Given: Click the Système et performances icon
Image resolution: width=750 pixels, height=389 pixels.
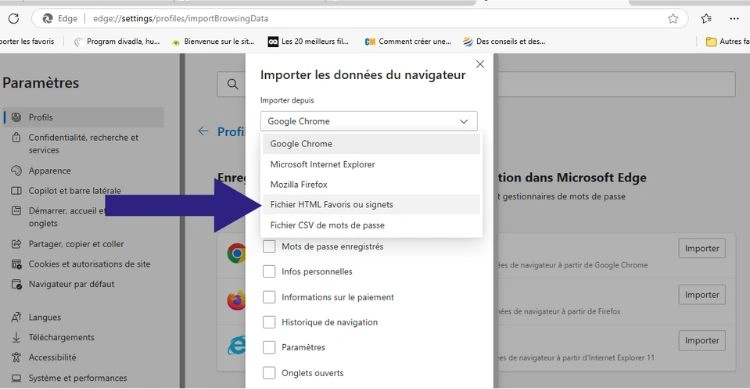Looking at the screenshot, I should point(16,378).
